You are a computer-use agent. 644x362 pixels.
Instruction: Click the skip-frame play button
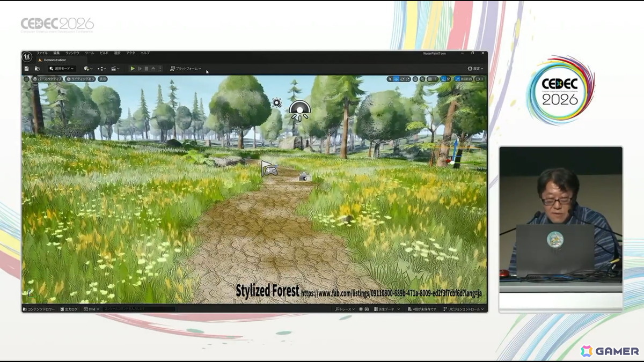(x=140, y=69)
